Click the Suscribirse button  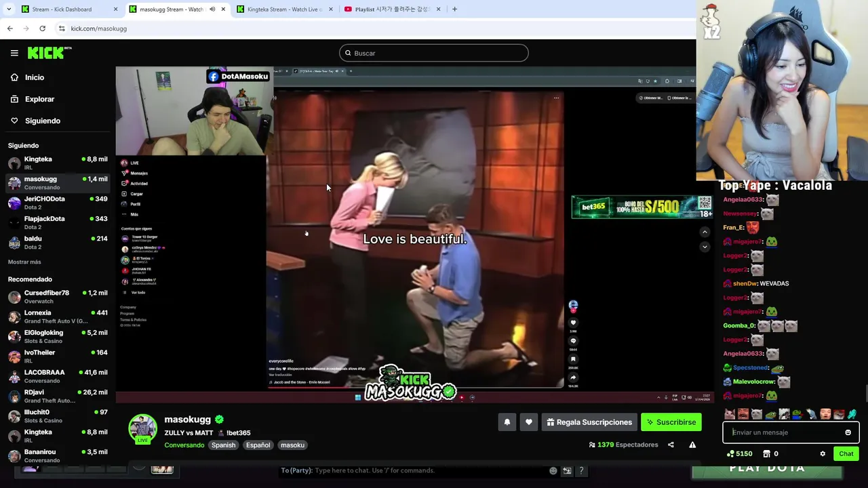coord(671,422)
